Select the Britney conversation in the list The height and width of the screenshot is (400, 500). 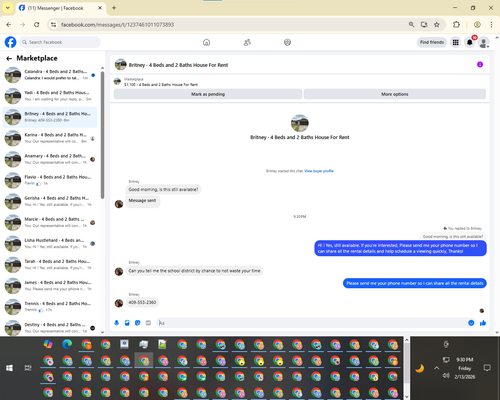click(50, 117)
